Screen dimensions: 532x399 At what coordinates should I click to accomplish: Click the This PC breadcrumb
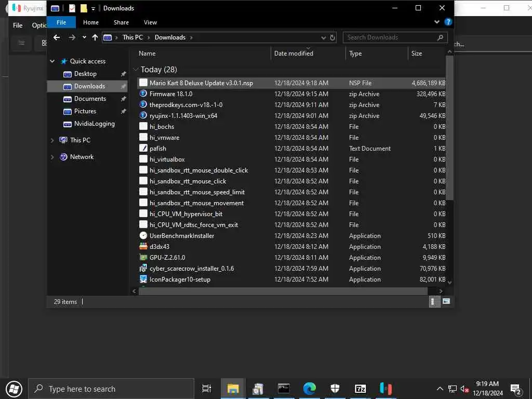[132, 37]
